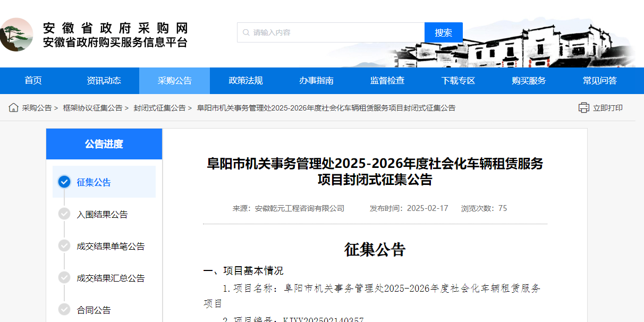Click the magnifier icon in the search box
This screenshot has height=322, width=644.
coord(245,32)
